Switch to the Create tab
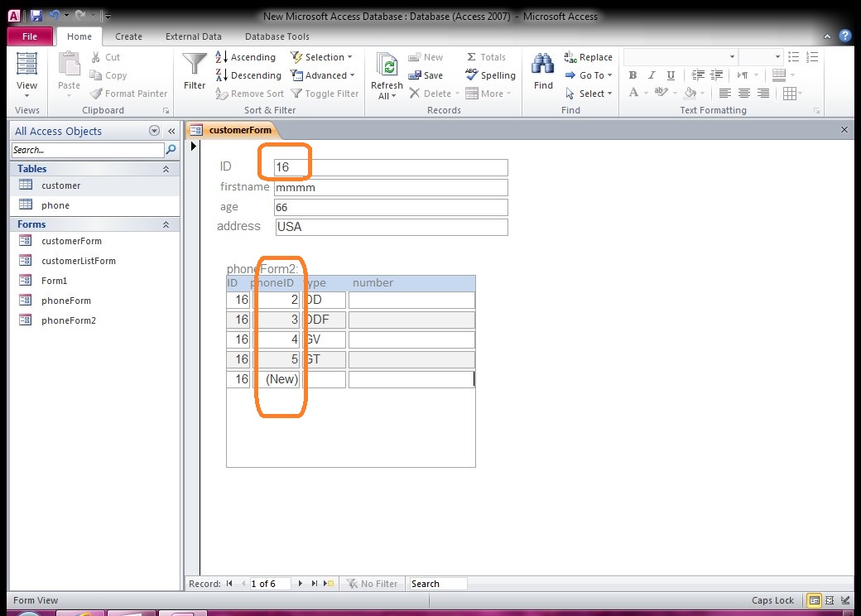Viewport: 861px width, 616px height. pyautogui.click(x=128, y=36)
